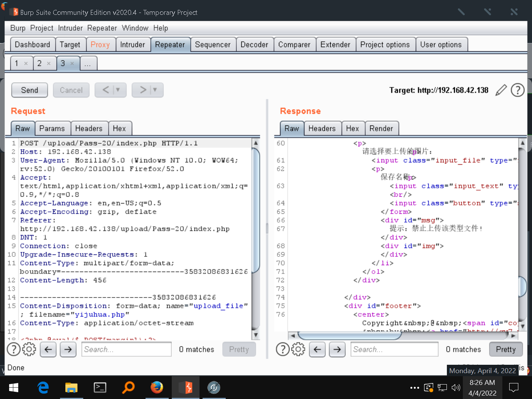Select request Headers tab
Image resolution: width=532 pixels, height=399 pixels.
pyautogui.click(x=89, y=129)
